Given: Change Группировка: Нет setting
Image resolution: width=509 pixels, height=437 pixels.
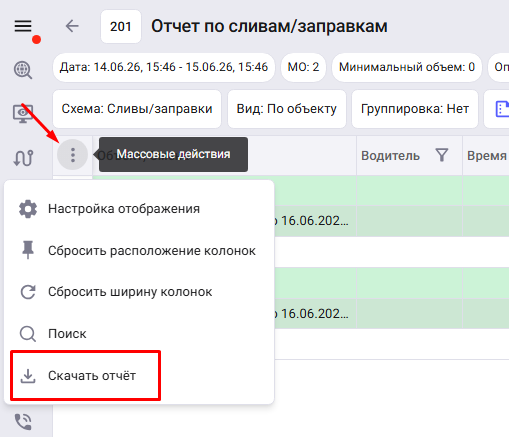Looking at the screenshot, I should (415, 109).
